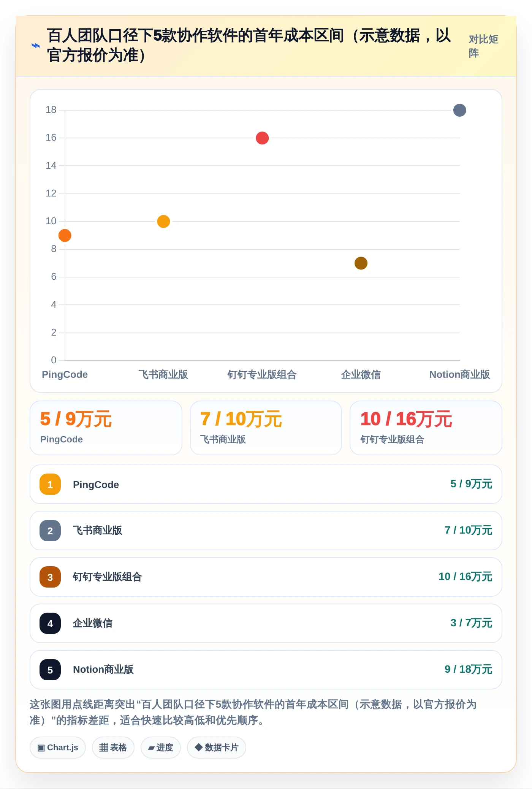Click the chart title starting with 百人团队口径下

coord(249,45)
